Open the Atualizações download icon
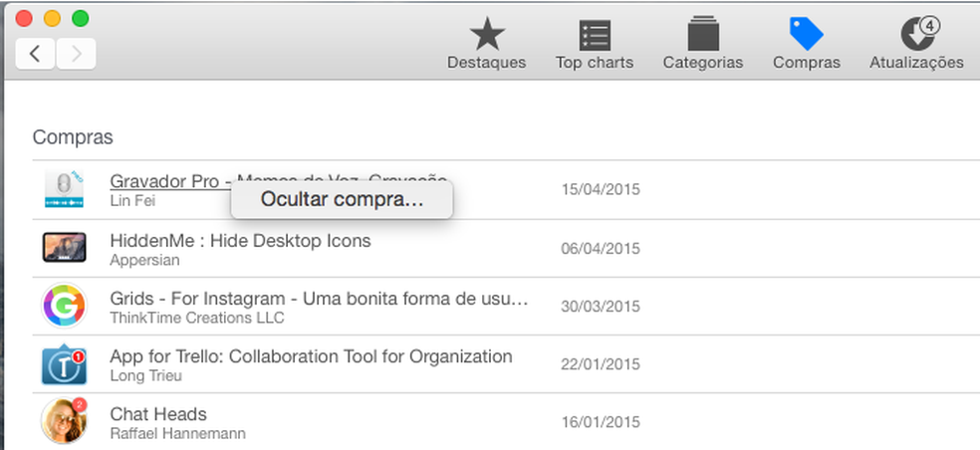The width and height of the screenshot is (980, 450). pos(916,36)
